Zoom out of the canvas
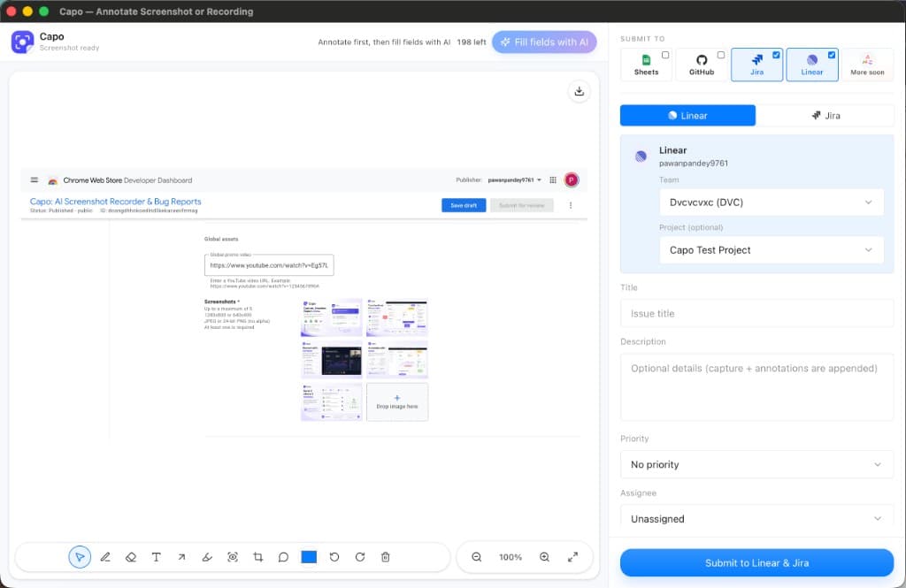The image size is (906, 588). click(477, 557)
